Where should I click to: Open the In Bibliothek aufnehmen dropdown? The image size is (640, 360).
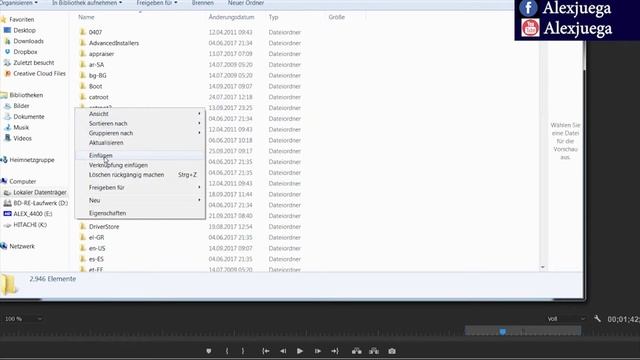pos(87,3)
